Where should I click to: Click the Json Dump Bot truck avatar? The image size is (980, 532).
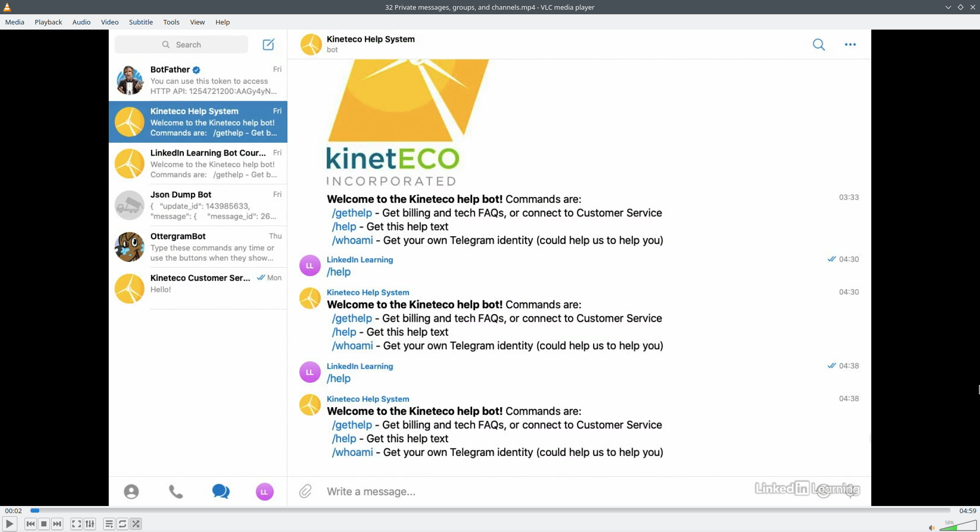(x=130, y=205)
